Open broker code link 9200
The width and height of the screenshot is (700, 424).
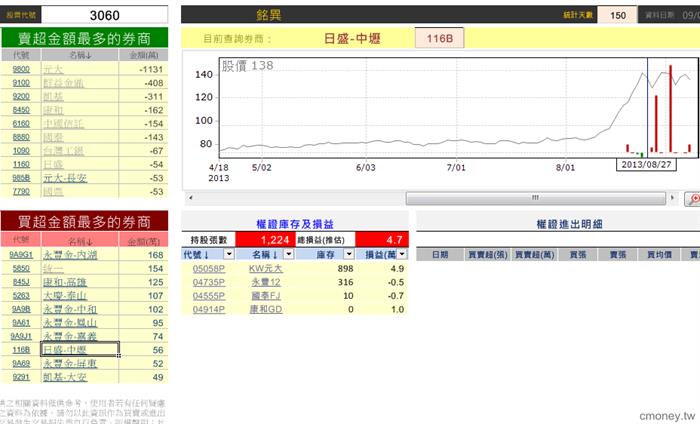21,96
